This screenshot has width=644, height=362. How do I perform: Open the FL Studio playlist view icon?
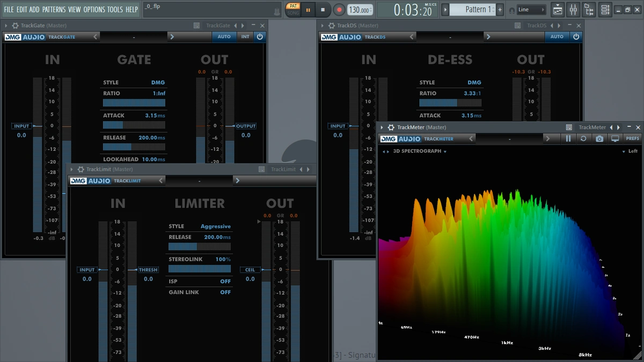pos(558,10)
